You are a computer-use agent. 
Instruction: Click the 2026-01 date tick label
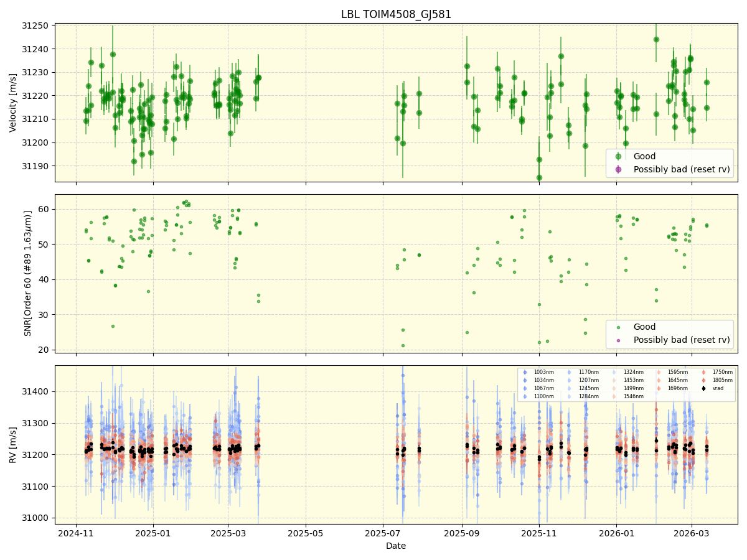click(616, 533)
